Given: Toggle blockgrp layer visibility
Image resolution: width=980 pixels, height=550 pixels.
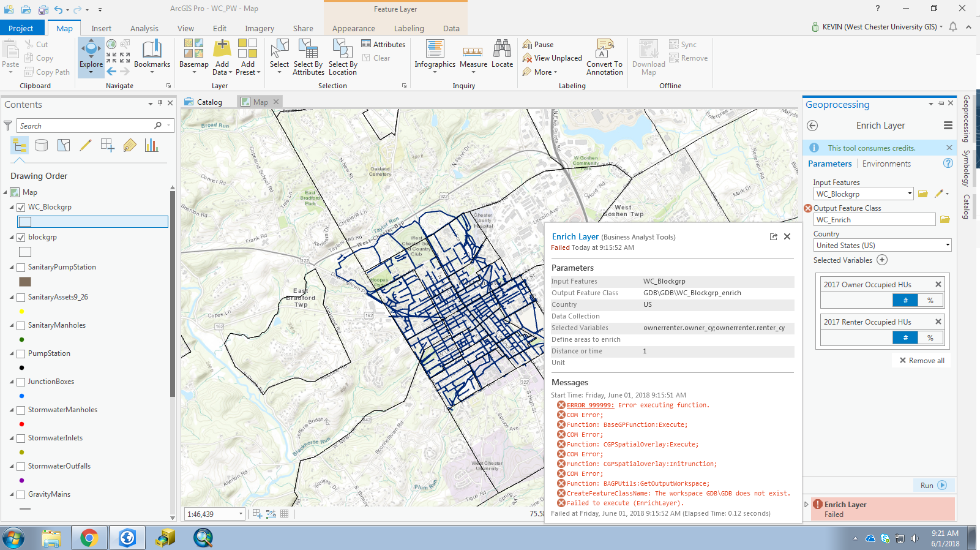Looking at the screenshot, I should tap(21, 238).
